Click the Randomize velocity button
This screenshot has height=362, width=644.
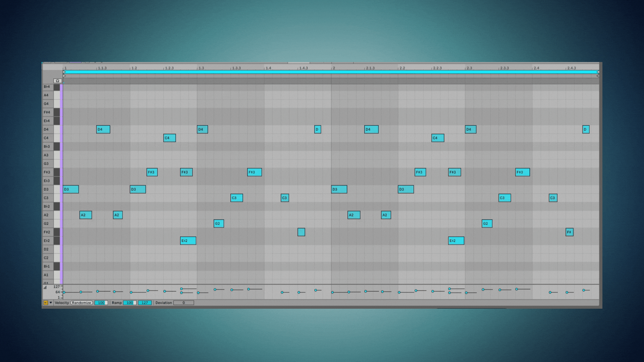click(x=82, y=302)
